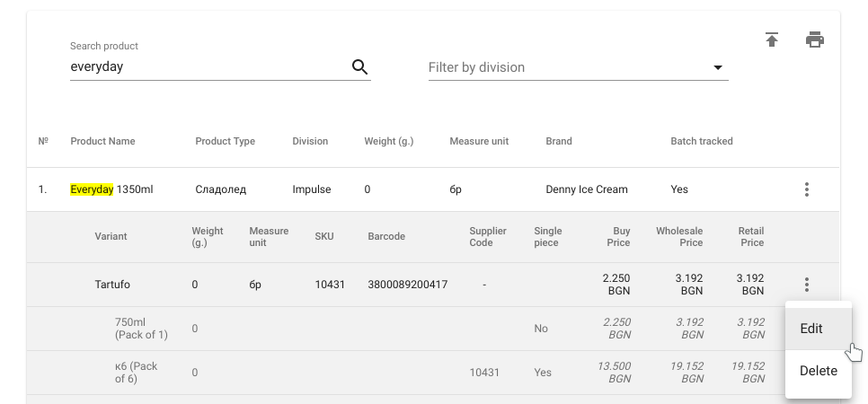Click the Wholesale Price column header

pyautogui.click(x=679, y=236)
